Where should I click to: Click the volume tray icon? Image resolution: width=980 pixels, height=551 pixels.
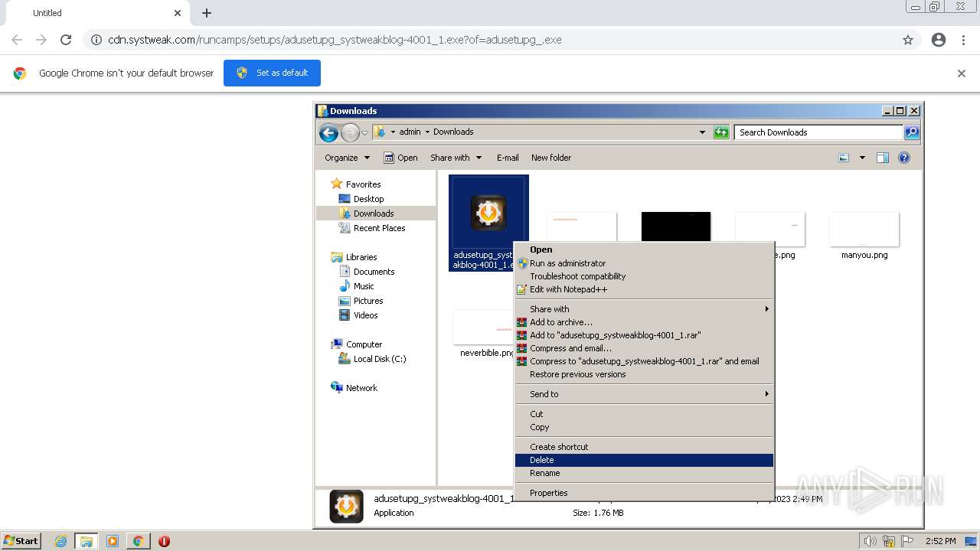pyautogui.click(x=870, y=541)
